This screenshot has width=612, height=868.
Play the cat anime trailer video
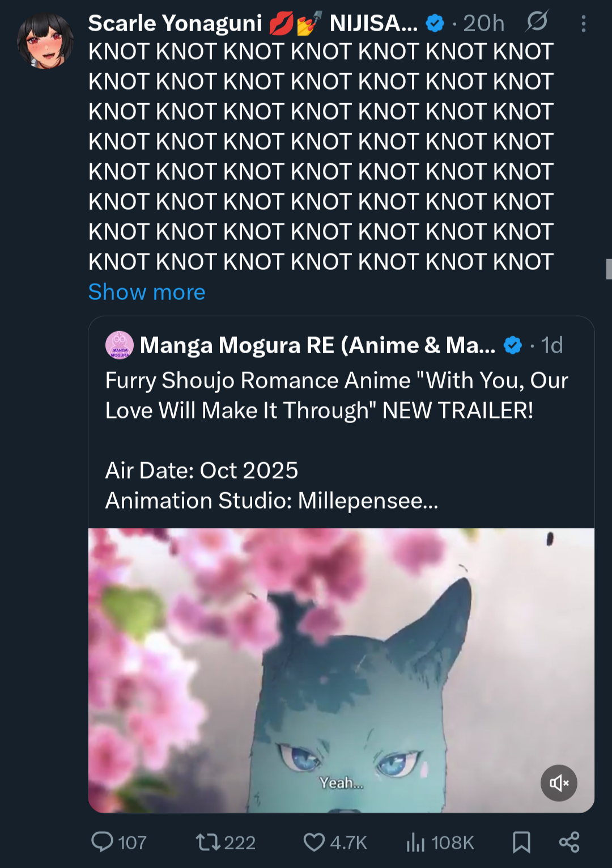pyautogui.click(x=341, y=670)
